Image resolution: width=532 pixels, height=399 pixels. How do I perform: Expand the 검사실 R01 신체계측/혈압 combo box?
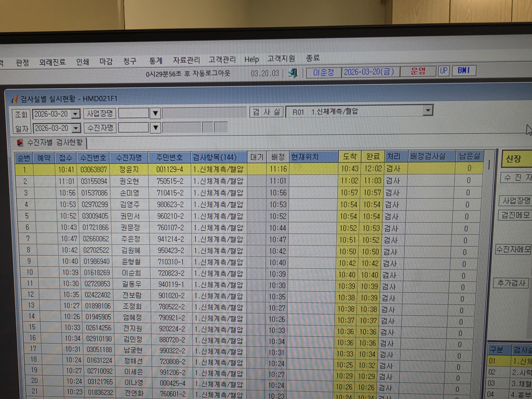click(428, 111)
